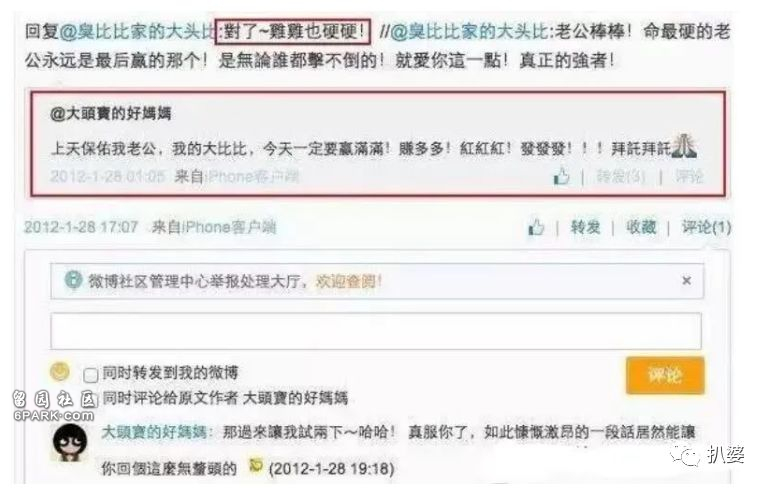Click the 扒婆 WeChat watermark logo
This screenshot has width=769, height=488.
click(x=708, y=456)
